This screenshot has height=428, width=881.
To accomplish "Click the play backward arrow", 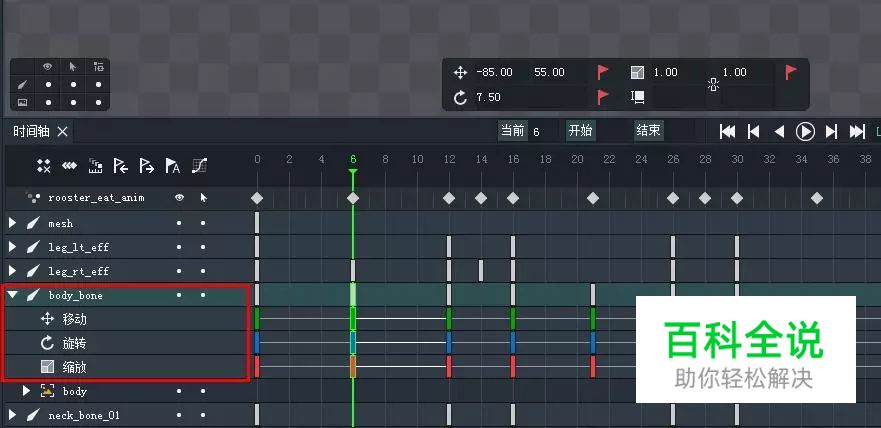I will 779,131.
